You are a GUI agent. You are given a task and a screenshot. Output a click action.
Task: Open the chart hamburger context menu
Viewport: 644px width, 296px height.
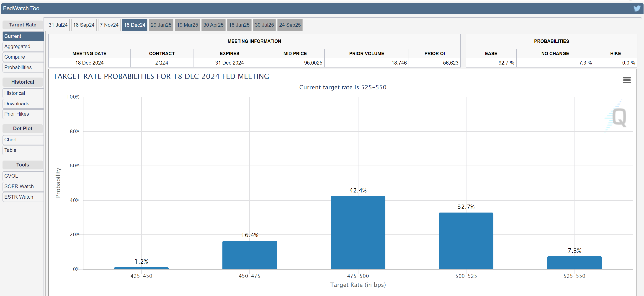click(626, 80)
